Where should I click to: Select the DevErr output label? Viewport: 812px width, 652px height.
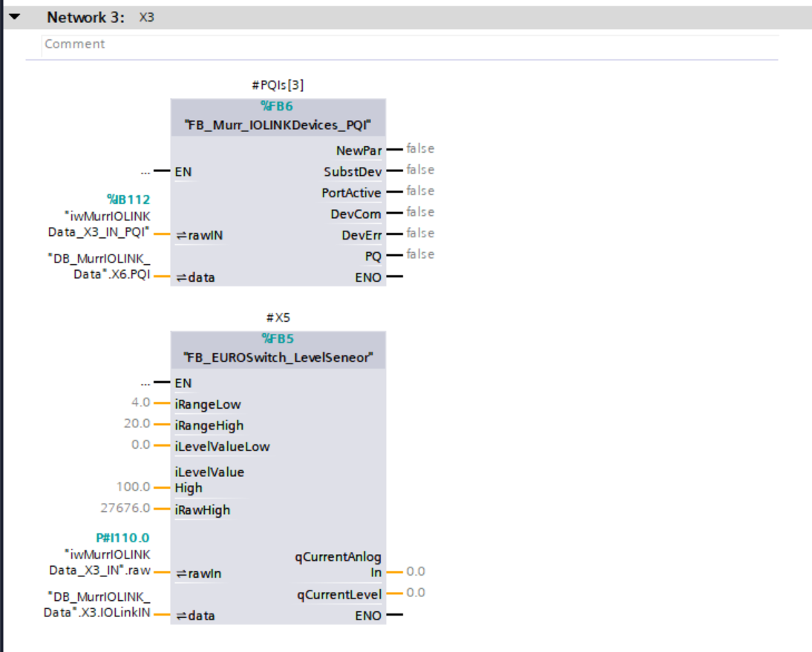361,235
